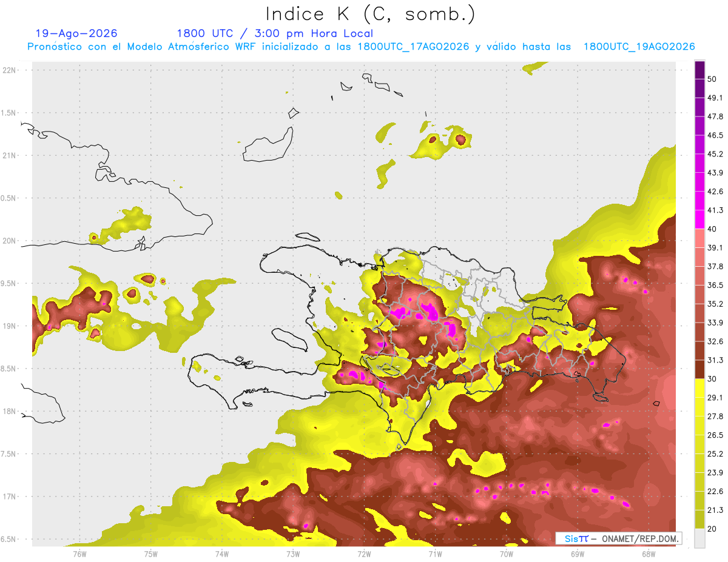Viewport: 728px width, 562px height.
Task: Click the colorbar label '41.3'
Action: click(715, 210)
